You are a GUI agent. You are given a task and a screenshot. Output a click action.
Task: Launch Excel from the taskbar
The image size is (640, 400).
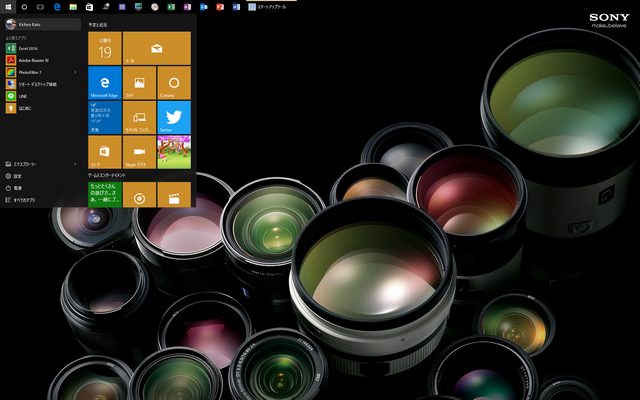(171, 7)
